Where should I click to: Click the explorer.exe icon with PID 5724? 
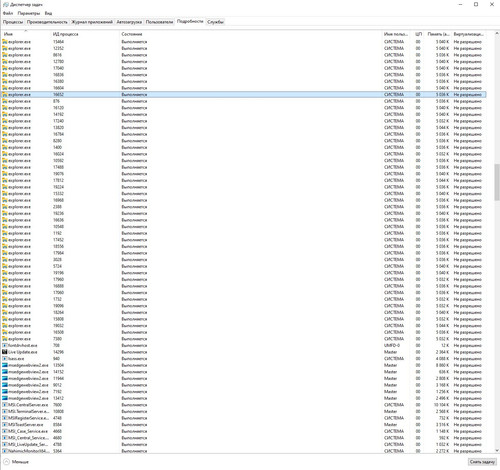5,266
